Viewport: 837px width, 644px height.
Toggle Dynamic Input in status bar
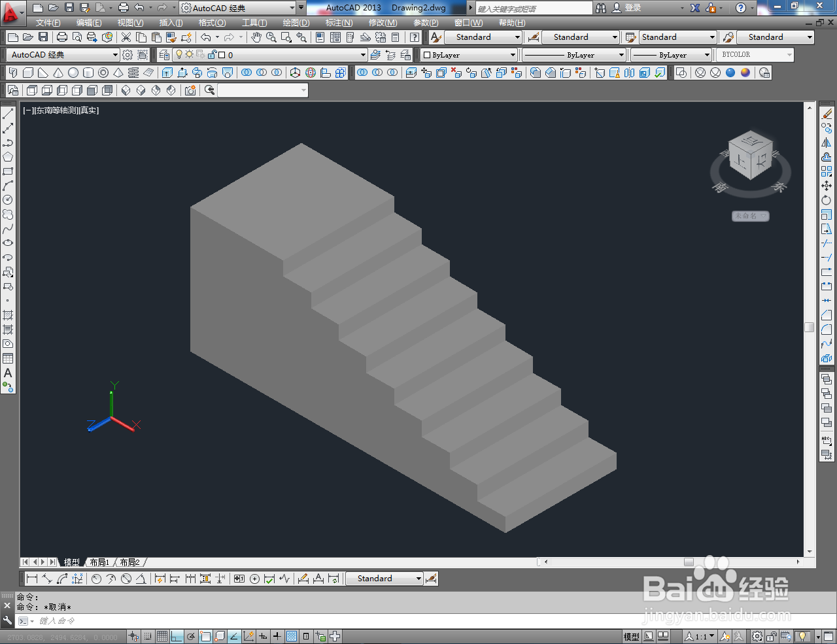[x=263, y=636]
